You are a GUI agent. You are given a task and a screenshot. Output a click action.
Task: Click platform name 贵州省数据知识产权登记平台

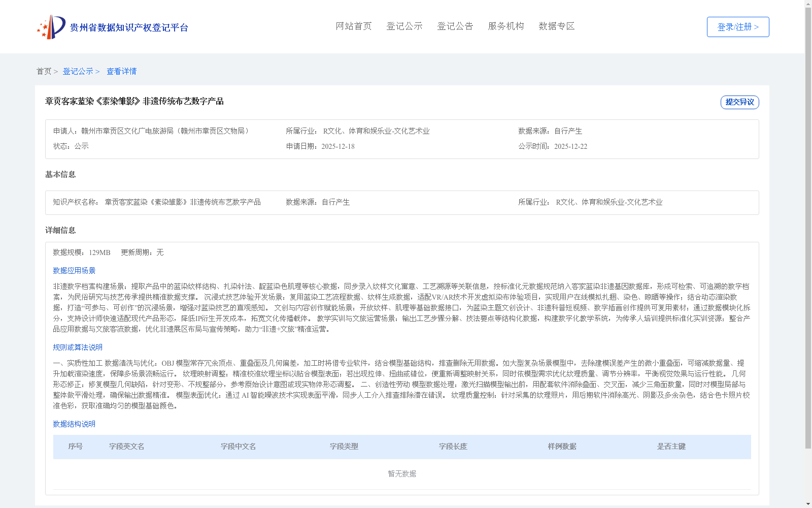[129, 27]
